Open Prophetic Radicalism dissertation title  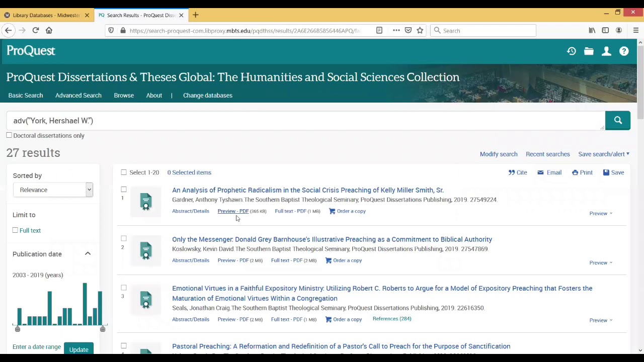pyautogui.click(x=308, y=190)
